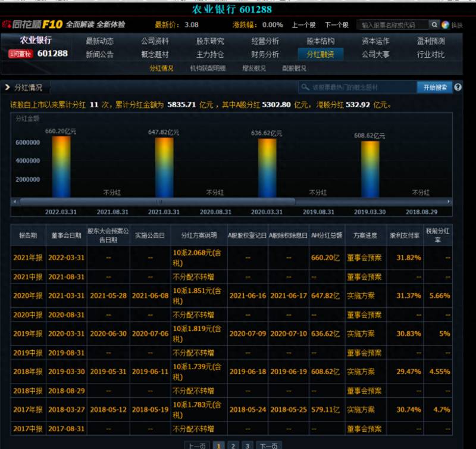Click the colorful browser icon near 换肤
This screenshot has height=449, width=476.
tap(445, 25)
